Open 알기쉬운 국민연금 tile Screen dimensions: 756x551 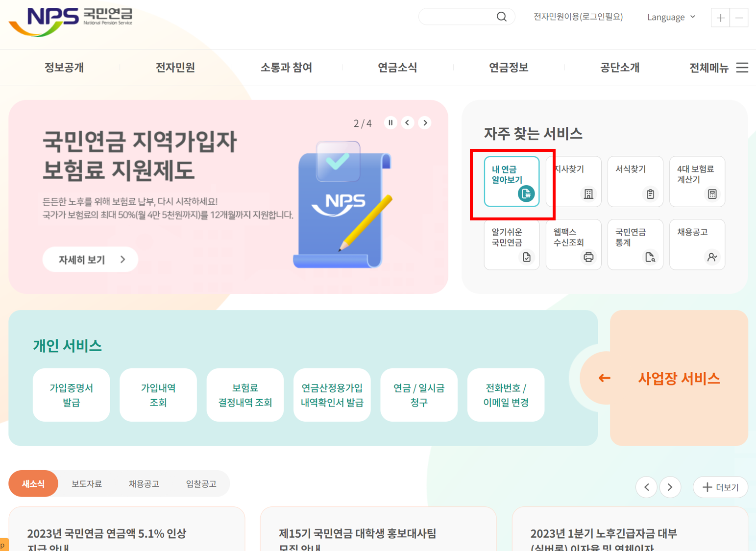click(x=512, y=244)
